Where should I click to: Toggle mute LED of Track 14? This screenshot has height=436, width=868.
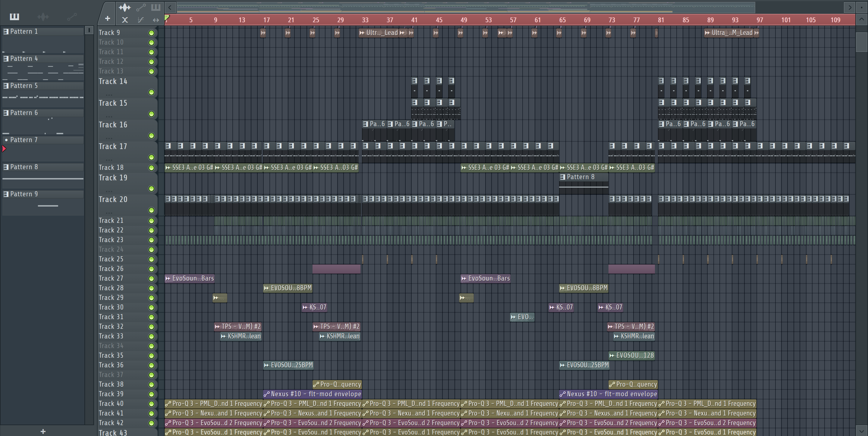click(x=151, y=92)
